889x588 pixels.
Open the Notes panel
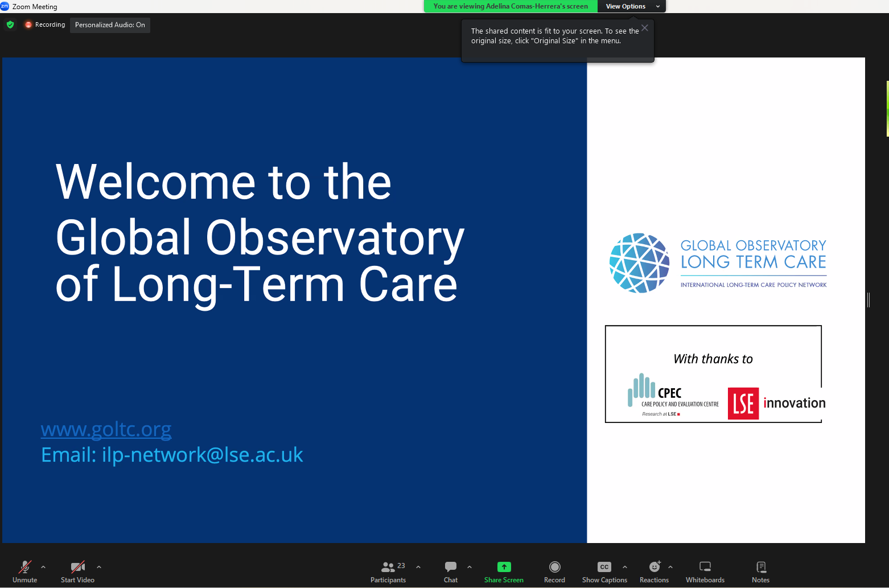point(761,571)
